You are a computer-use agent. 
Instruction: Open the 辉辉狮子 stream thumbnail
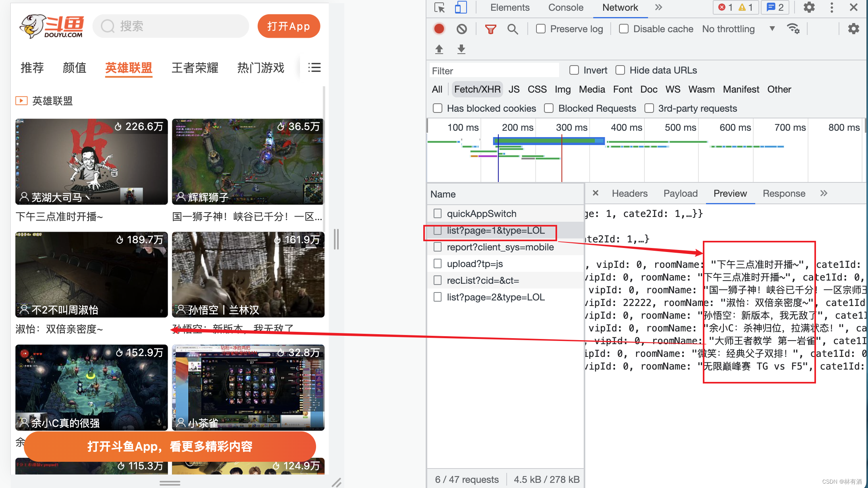pos(248,161)
